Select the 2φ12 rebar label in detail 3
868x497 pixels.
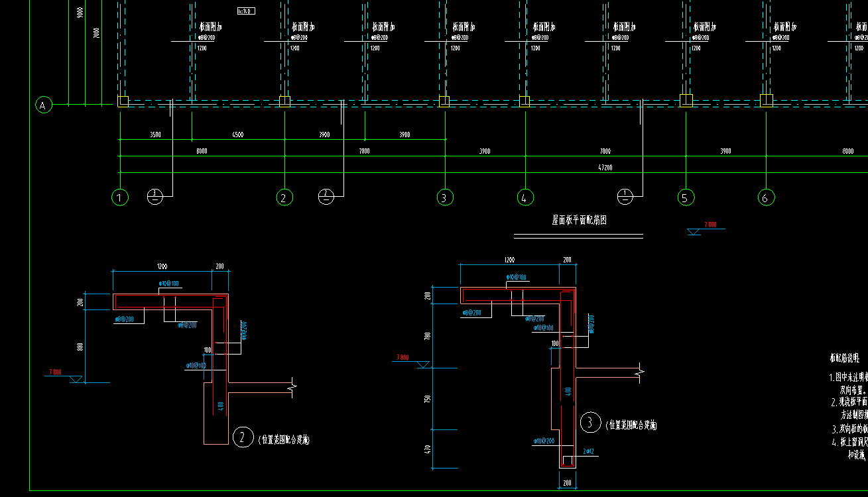tap(588, 451)
